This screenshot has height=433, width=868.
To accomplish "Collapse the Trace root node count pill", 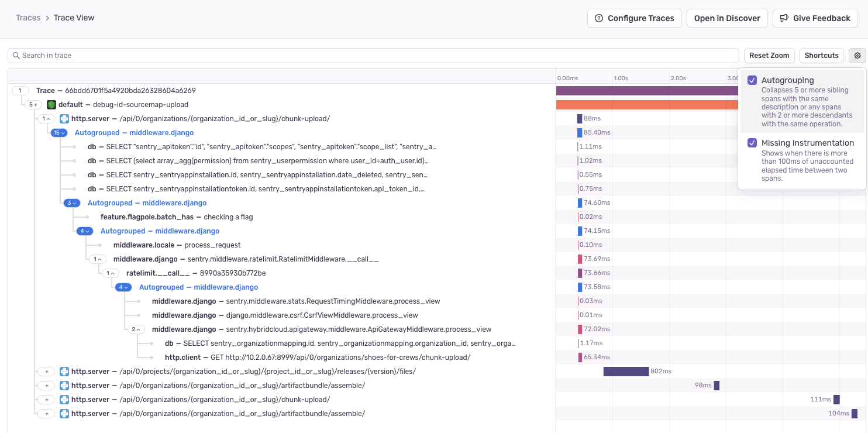I will (x=20, y=91).
